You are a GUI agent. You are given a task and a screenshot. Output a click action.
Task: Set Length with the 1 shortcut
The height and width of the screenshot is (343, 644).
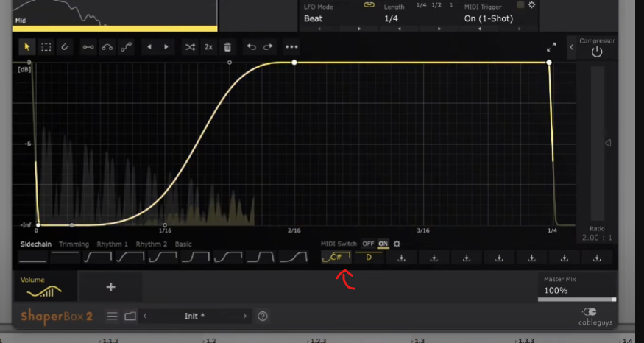(451, 5)
